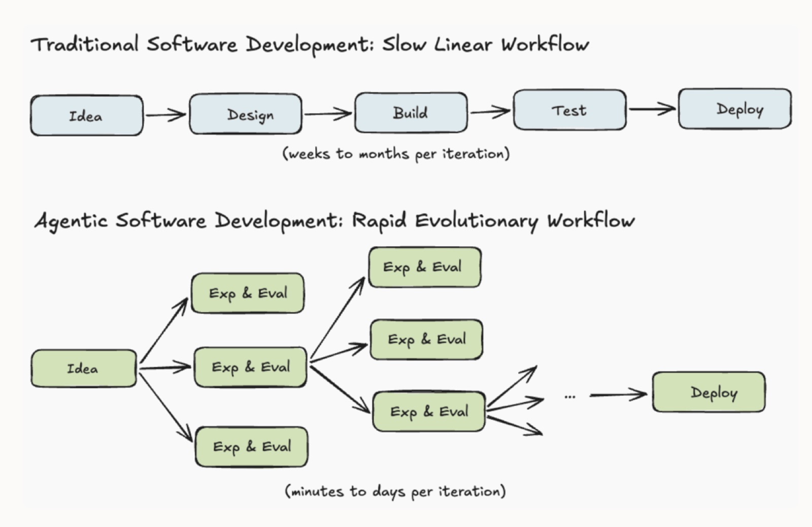This screenshot has height=527, width=812.
Task: Select the blue Deploy box in the traditional workflow
Action: pyautogui.click(x=735, y=109)
